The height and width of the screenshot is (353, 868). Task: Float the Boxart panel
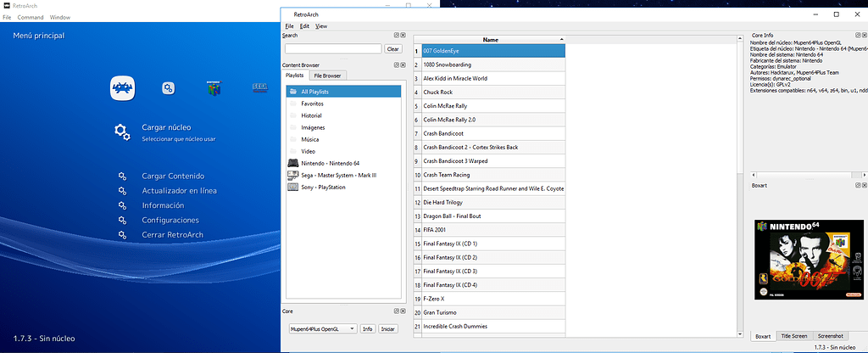pos(858,186)
